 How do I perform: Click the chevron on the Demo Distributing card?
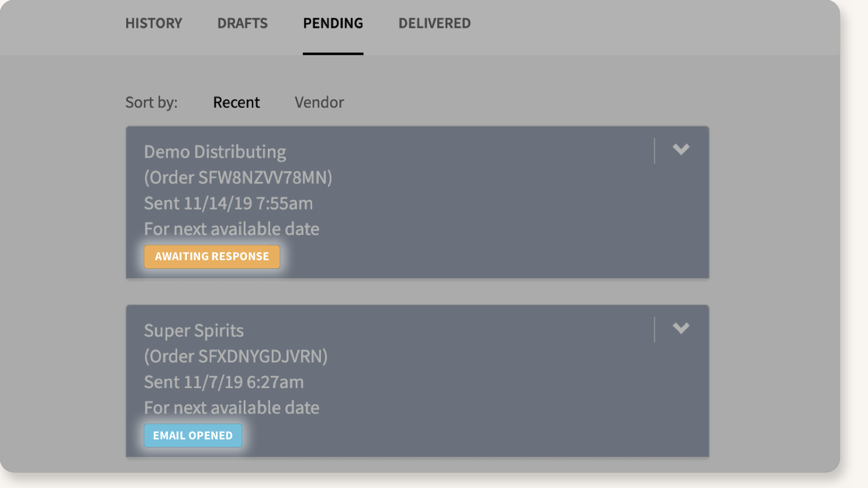click(x=682, y=150)
